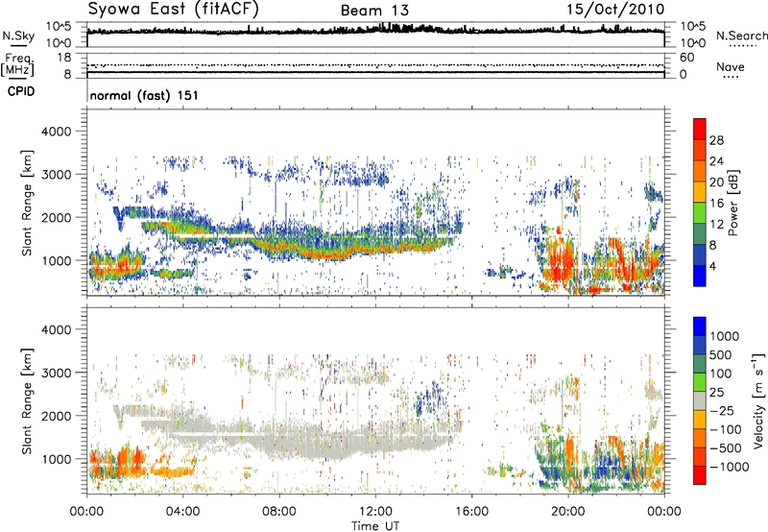This screenshot has height=532, width=768.
Task: Click "-1000" on the Velocity scale
Action: point(730,467)
